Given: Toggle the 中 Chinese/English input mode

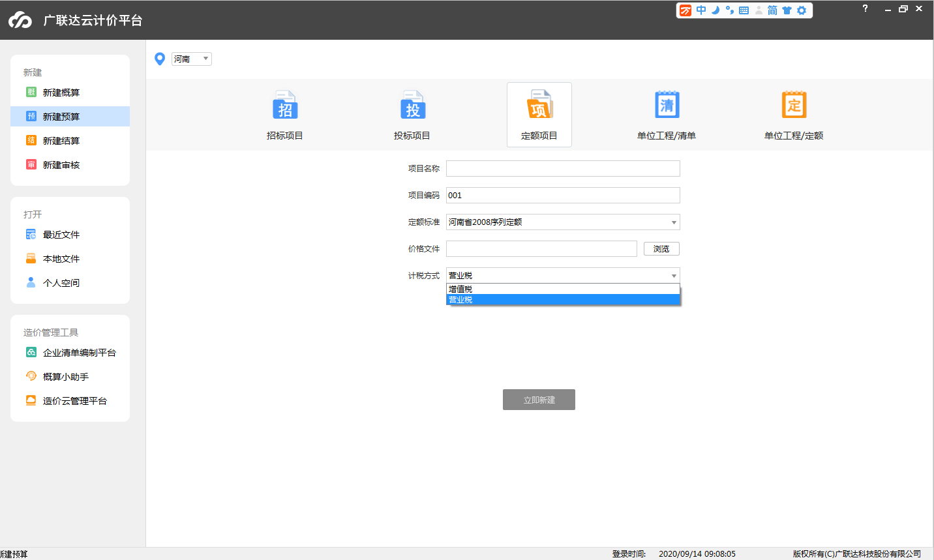Looking at the screenshot, I should (x=701, y=10).
